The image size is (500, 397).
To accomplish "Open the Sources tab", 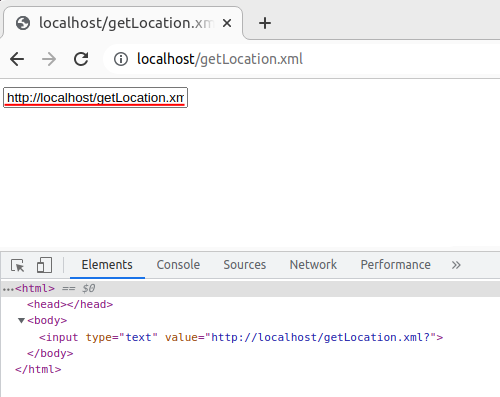I will coord(245,265).
